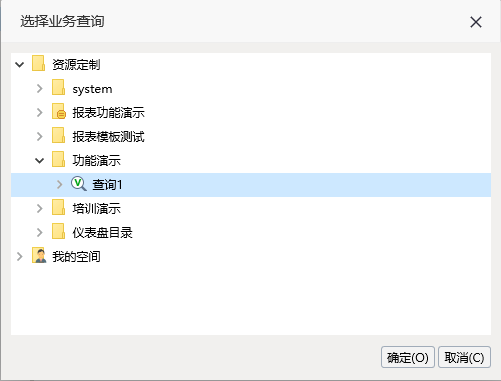Click the 我的空间 user folder icon

click(x=39, y=256)
